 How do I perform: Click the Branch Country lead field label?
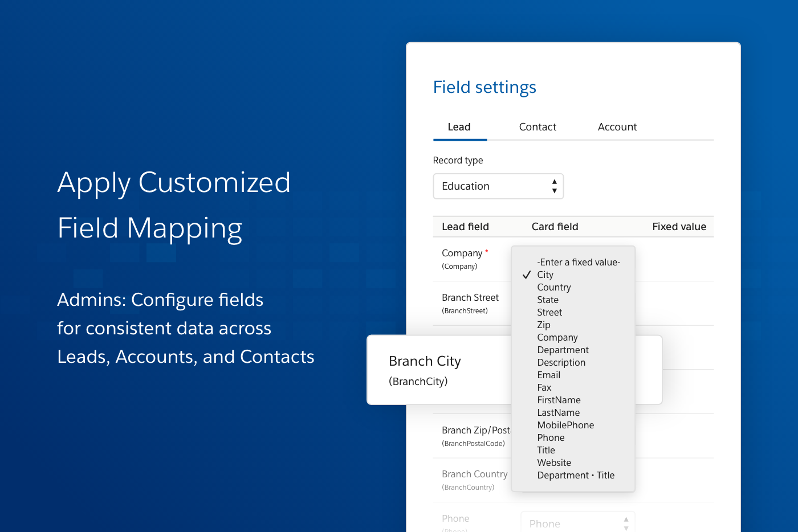pyautogui.click(x=474, y=474)
